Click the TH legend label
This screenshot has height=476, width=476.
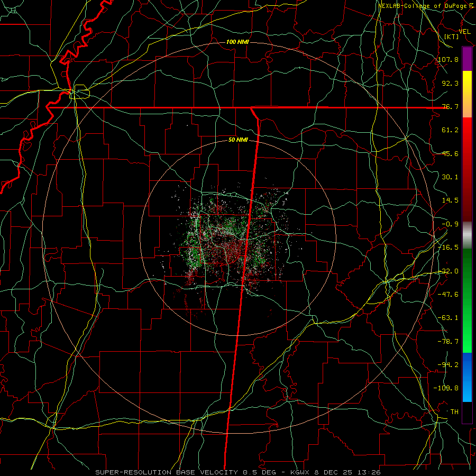[454, 412]
